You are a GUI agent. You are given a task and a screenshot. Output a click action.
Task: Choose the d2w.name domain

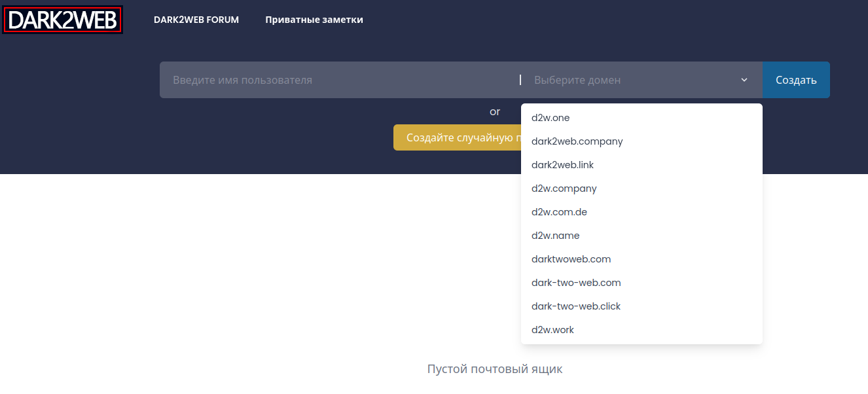642,236
